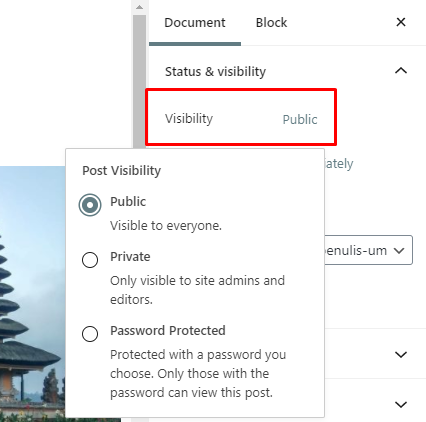Screen dimensions: 426x422
Task: Click the scrollbar up arrow
Action: pos(140,7)
